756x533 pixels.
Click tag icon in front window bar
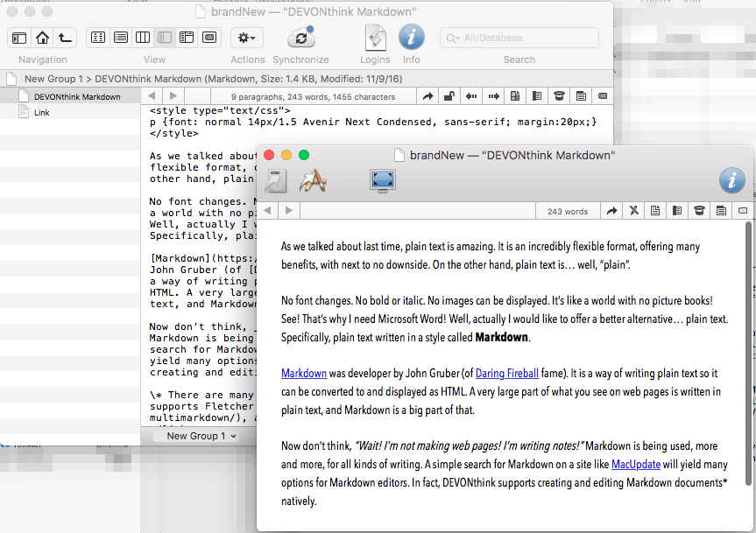click(743, 211)
